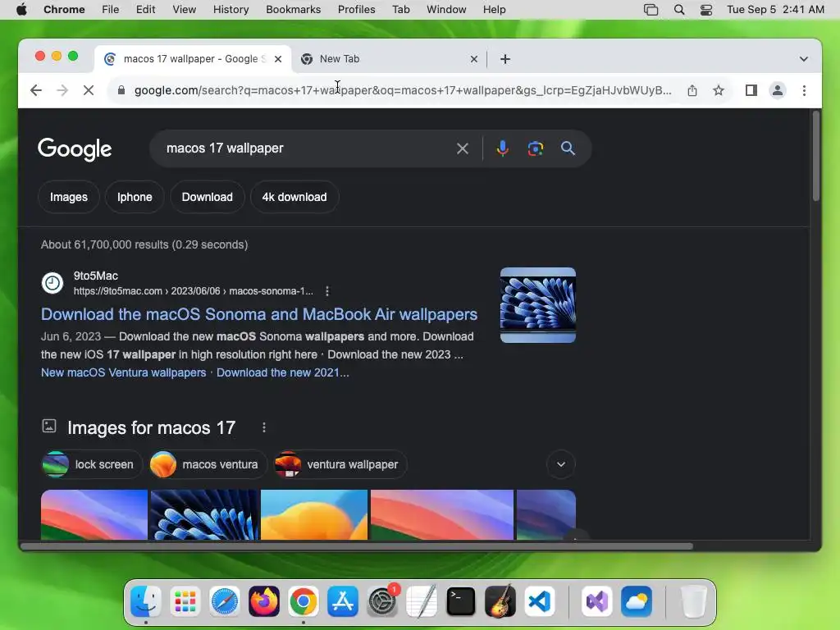Click the vertical page scrollbar
This screenshot has width=840, height=630.
[815, 155]
